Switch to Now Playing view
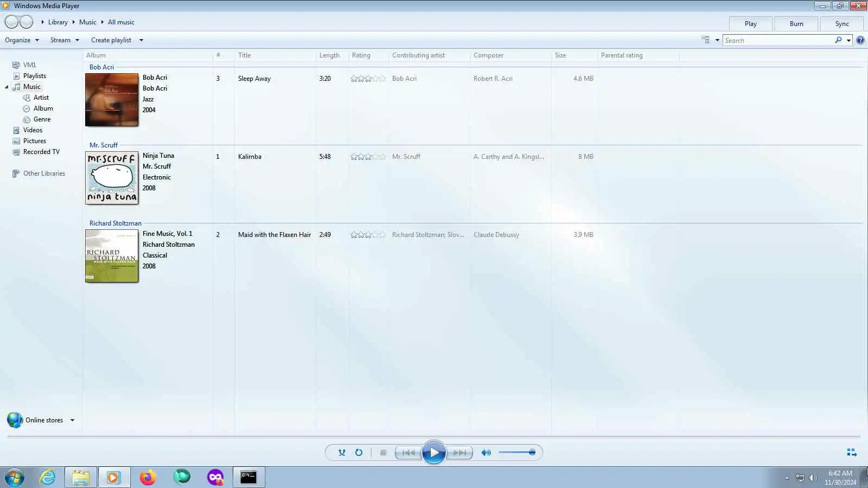Image resolution: width=868 pixels, height=488 pixels. click(x=852, y=452)
